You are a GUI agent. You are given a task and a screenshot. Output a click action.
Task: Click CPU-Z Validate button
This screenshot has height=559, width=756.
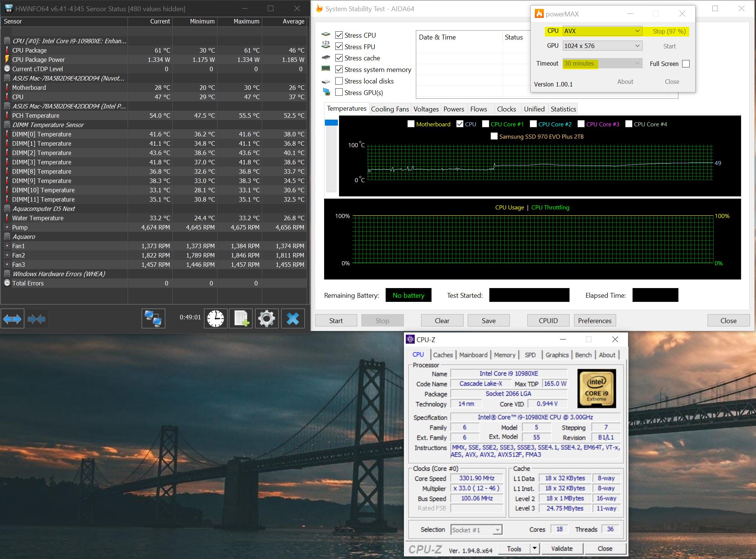[562, 548]
